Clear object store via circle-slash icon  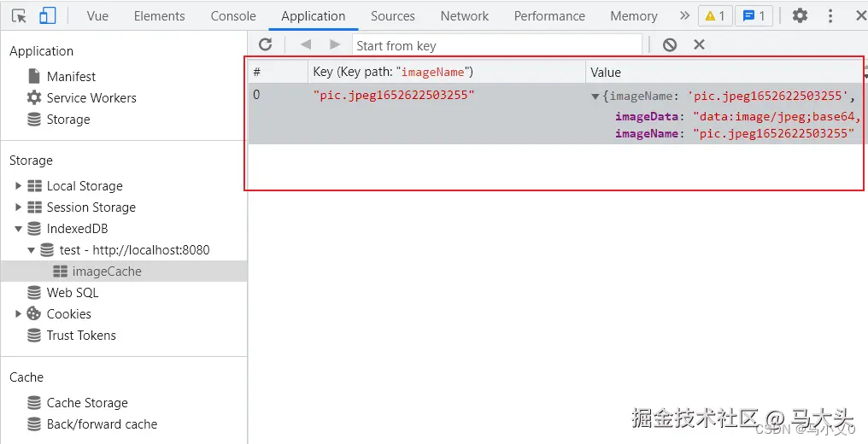(x=670, y=44)
